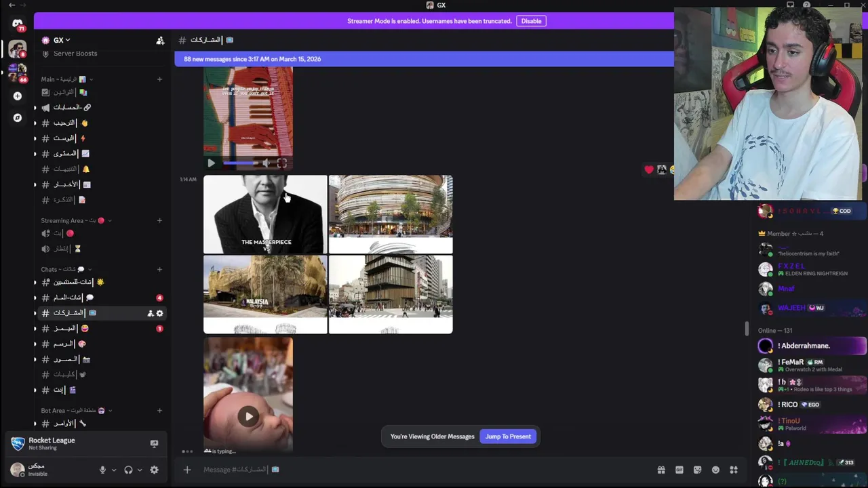Click invite people icon beside GX name

(x=160, y=41)
